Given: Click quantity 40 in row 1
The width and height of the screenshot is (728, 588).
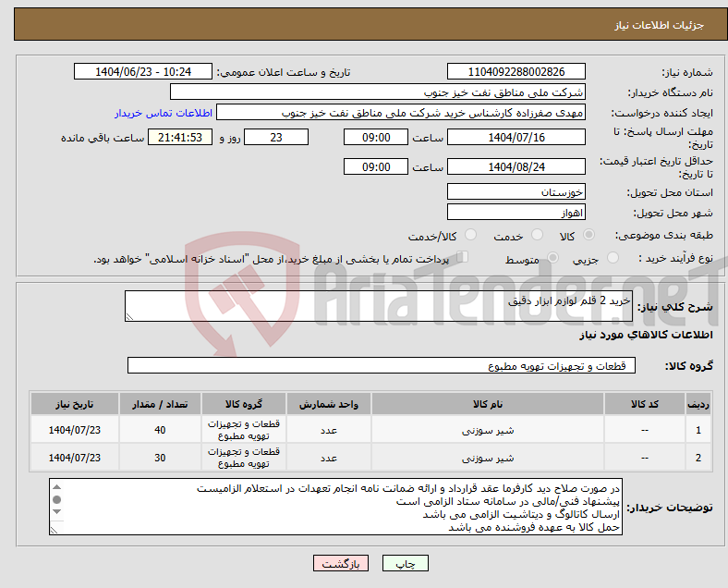Looking at the screenshot, I should pos(160,430).
